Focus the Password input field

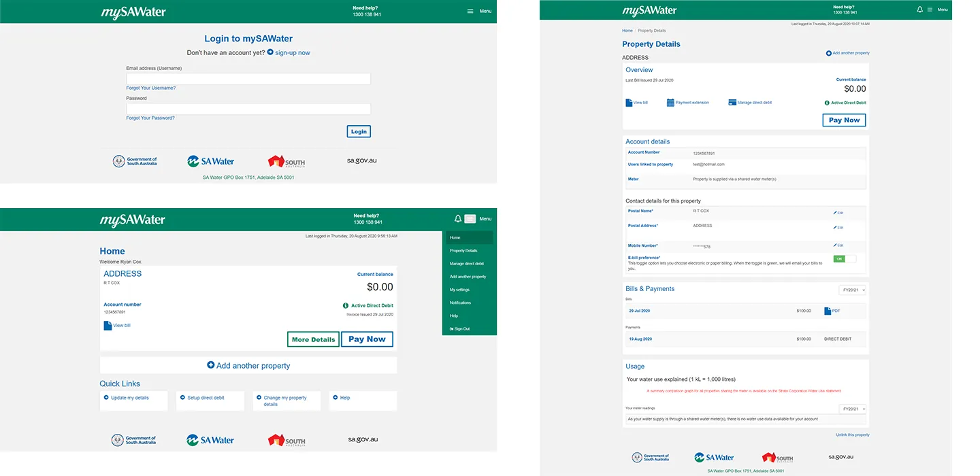tap(248, 109)
